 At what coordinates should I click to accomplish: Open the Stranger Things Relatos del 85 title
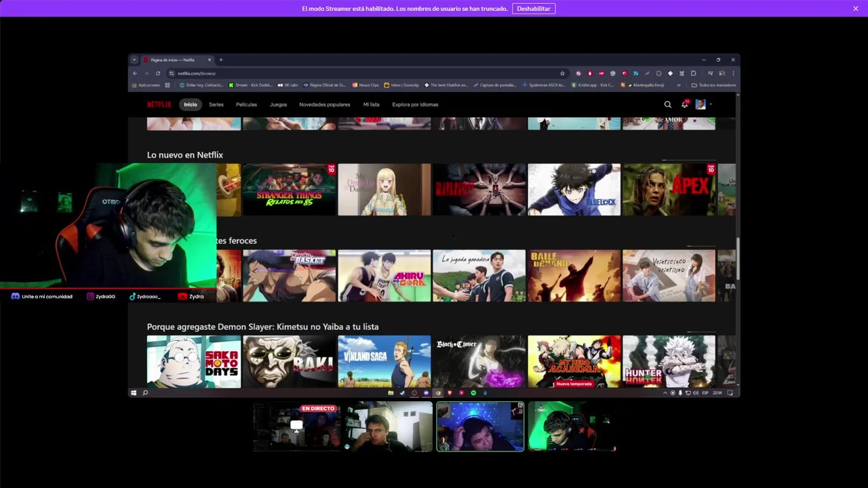pos(289,190)
